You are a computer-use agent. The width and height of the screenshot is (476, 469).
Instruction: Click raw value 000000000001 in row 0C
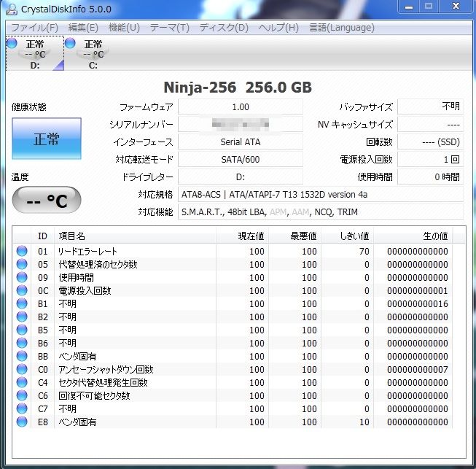(418, 291)
